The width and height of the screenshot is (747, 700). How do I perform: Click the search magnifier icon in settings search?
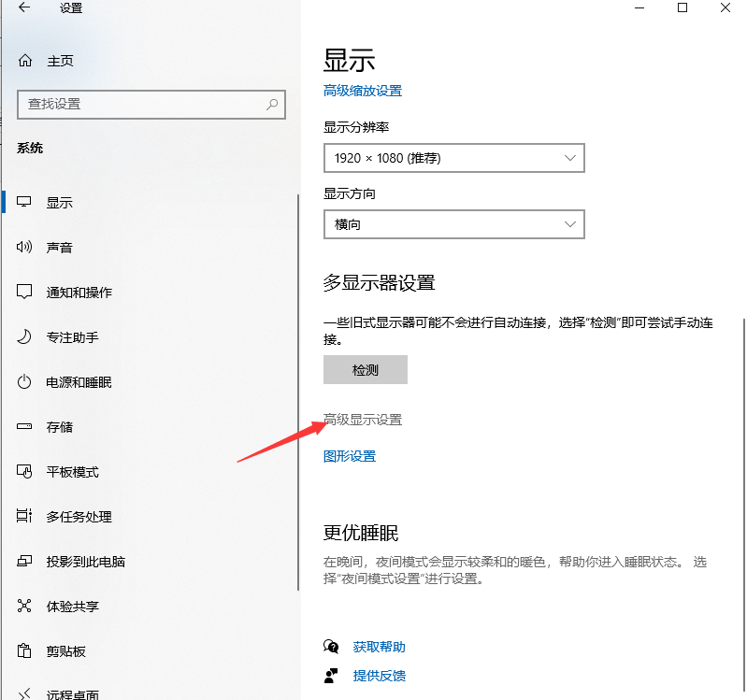(272, 105)
